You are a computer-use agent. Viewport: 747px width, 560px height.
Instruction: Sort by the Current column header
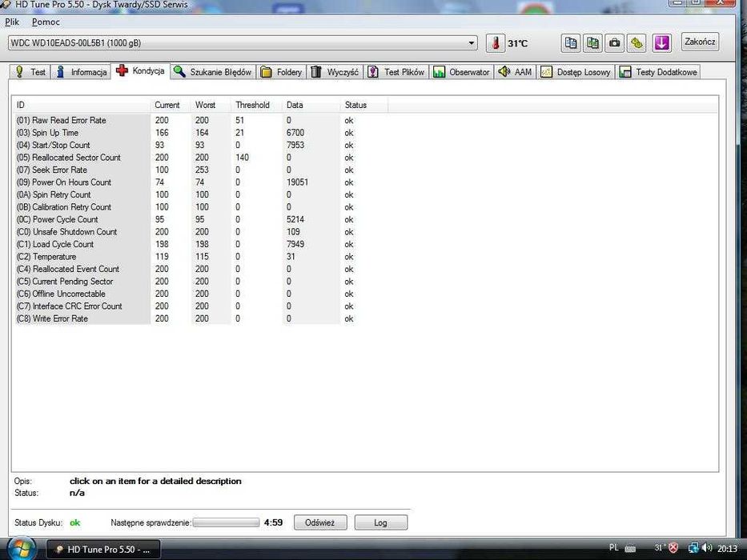click(x=171, y=105)
